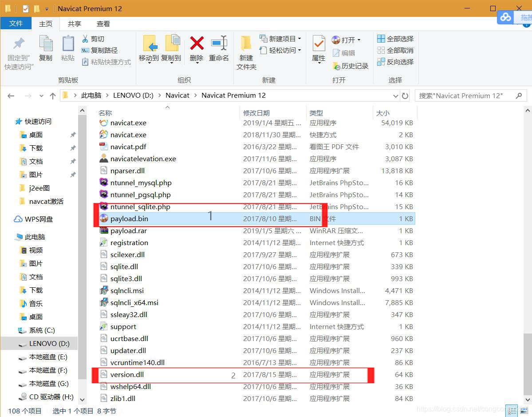Click Invert selection in ribbon
The height and width of the screenshot is (417, 532).
396,62
